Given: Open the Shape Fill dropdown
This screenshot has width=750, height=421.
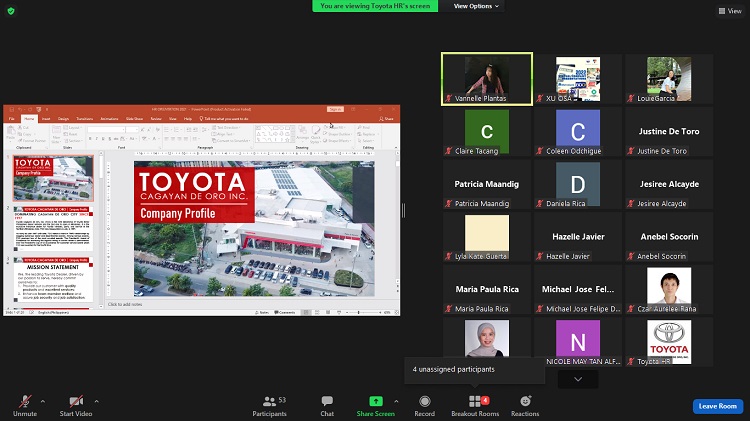Looking at the screenshot, I should 336,128.
